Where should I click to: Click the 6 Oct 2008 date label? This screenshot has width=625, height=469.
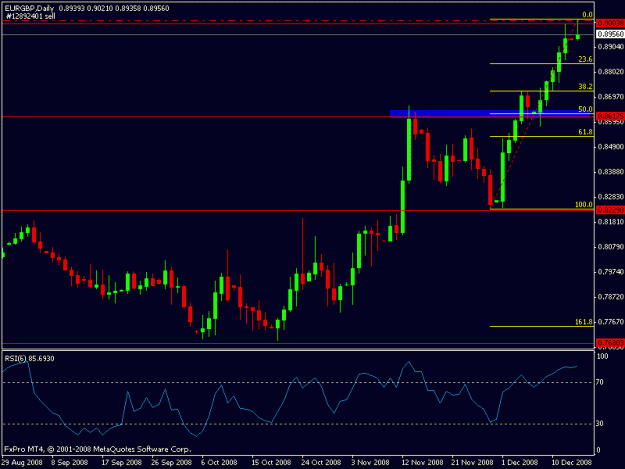[219, 462]
